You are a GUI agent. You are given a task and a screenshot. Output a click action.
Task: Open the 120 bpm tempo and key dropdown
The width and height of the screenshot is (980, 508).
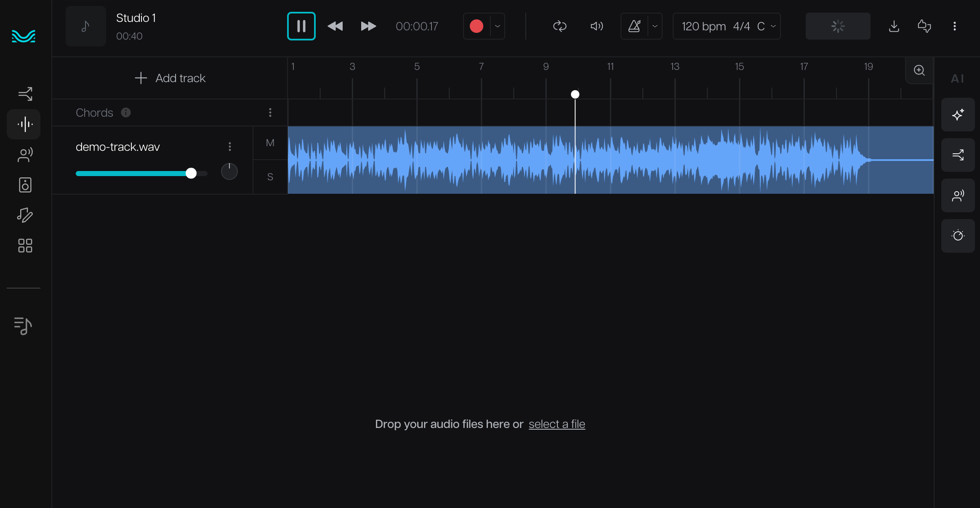pos(727,26)
